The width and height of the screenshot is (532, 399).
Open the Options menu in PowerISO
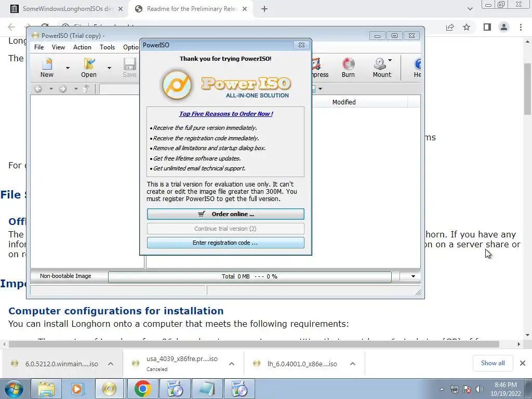[130, 47]
